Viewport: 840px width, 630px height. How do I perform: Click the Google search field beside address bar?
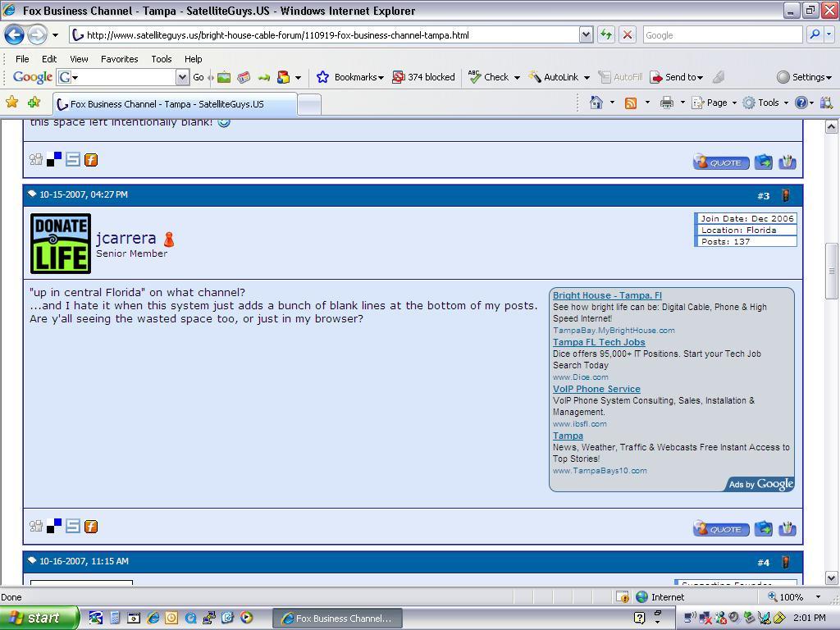722,34
